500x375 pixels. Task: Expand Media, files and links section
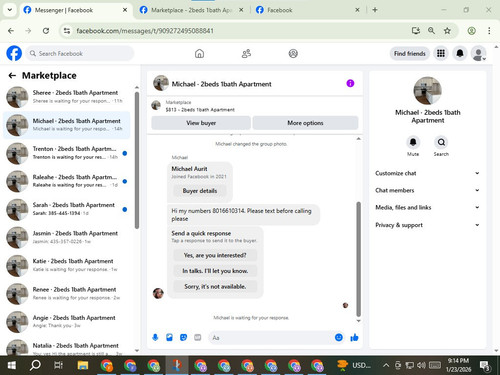tap(427, 207)
